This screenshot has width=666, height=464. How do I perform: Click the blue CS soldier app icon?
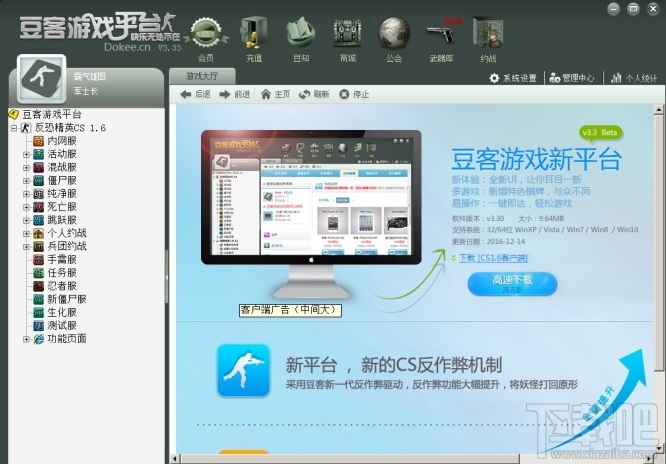[x=243, y=371]
